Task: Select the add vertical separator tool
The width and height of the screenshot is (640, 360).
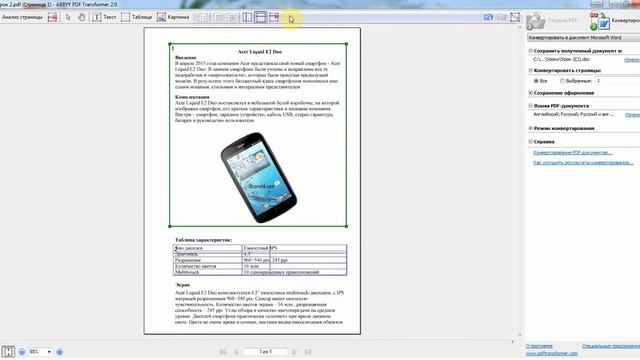Action: pos(247,17)
